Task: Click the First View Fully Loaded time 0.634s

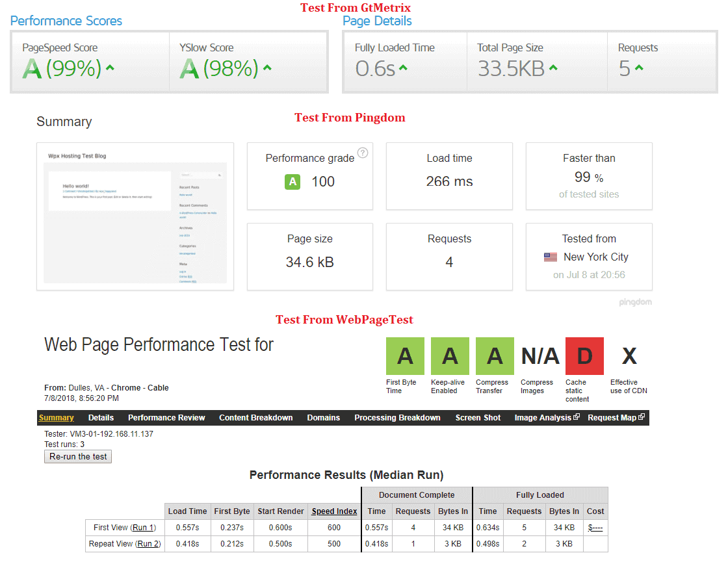Action: (487, 528)
